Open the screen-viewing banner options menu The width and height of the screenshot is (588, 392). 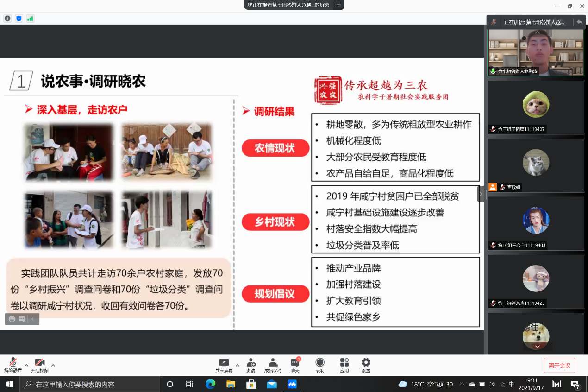click(338, 5)
